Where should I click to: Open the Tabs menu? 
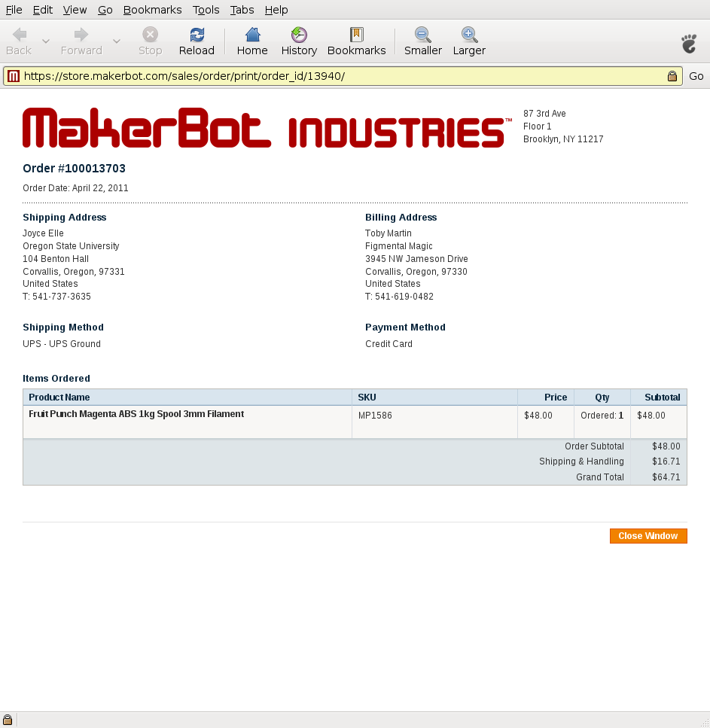(242, 10)
